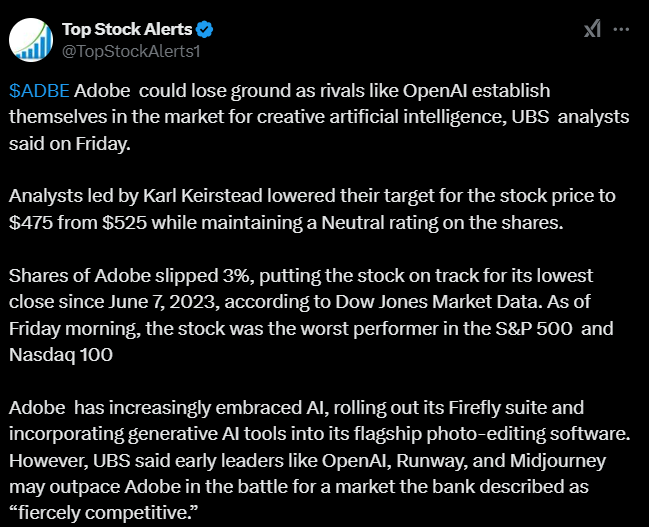Image resolution: width=649 pixels, height=527 pixels.
Task: Open the $ADBE cashtag link
Action: click(x=39, y=91)
